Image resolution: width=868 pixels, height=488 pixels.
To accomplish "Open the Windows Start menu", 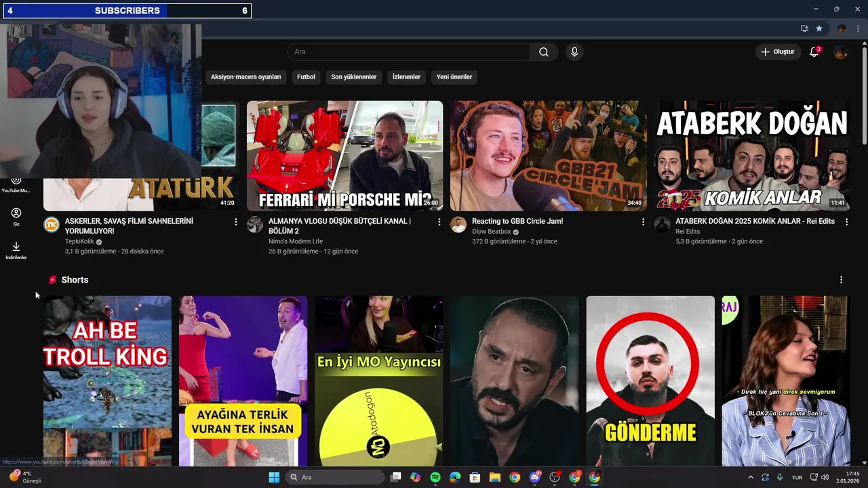I will point(274,477).
